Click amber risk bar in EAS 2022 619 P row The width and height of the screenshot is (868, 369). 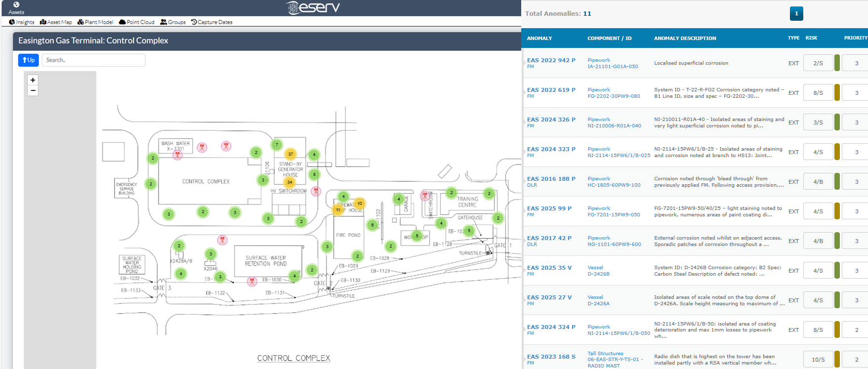point(837,93)
